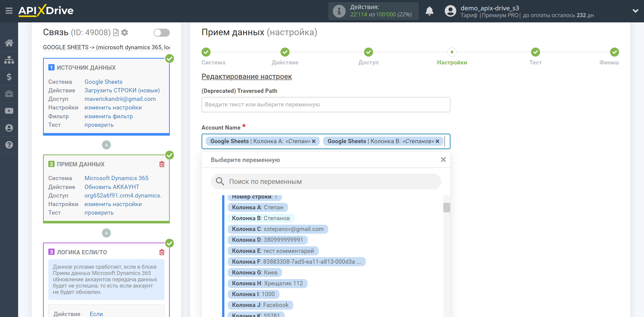
Task: Click the user avatar icon
Action: coord(450,11)
